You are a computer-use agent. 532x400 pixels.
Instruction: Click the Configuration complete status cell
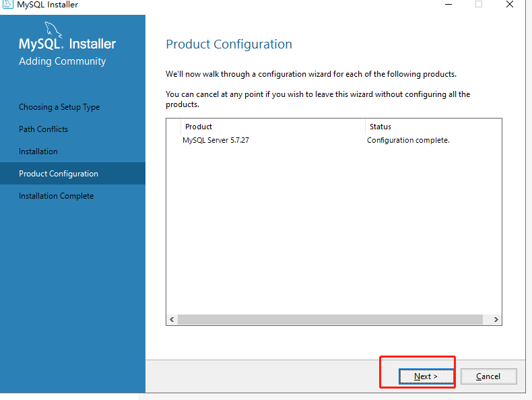(408, 140)
